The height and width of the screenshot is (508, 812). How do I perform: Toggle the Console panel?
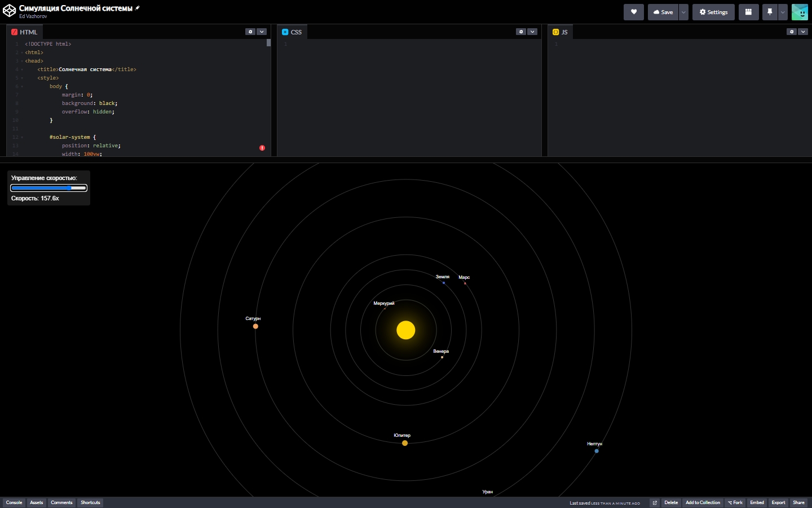click(x=14, y=502)
